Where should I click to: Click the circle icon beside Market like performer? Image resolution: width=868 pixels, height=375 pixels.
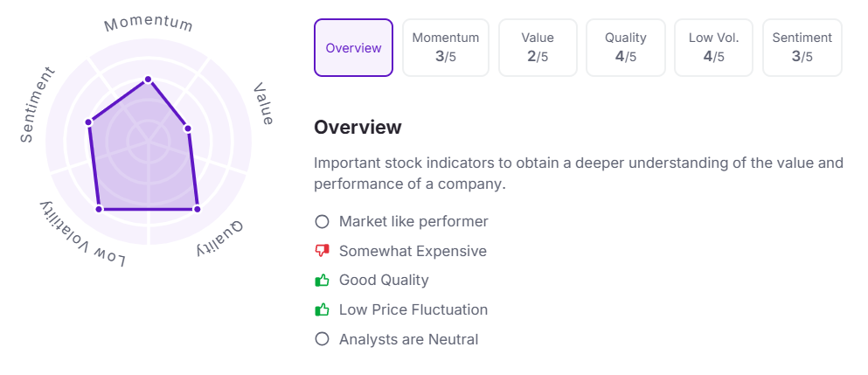coord(322,222)
